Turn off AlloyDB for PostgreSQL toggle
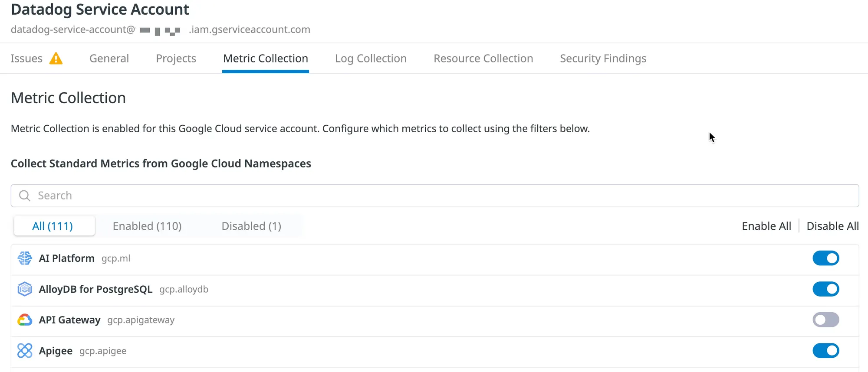The width and height of the screenshot is (868, 372). [825, 289]
